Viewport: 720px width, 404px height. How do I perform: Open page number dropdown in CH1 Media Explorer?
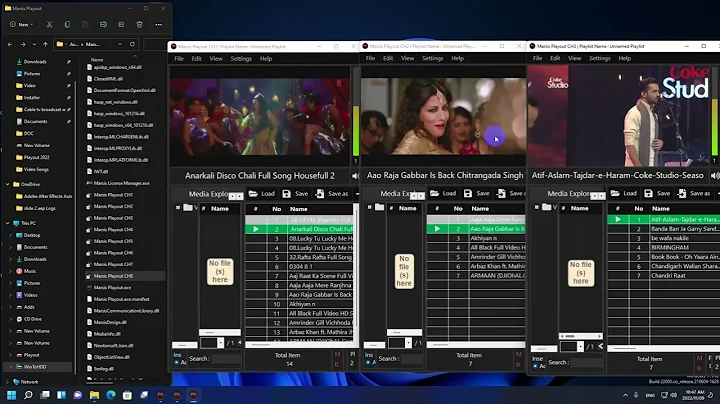(220, 343)
